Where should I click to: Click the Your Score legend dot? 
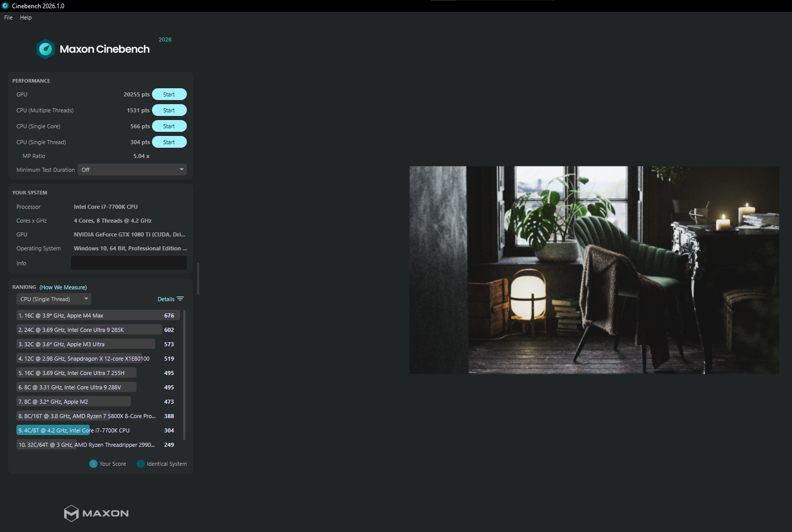93,464
